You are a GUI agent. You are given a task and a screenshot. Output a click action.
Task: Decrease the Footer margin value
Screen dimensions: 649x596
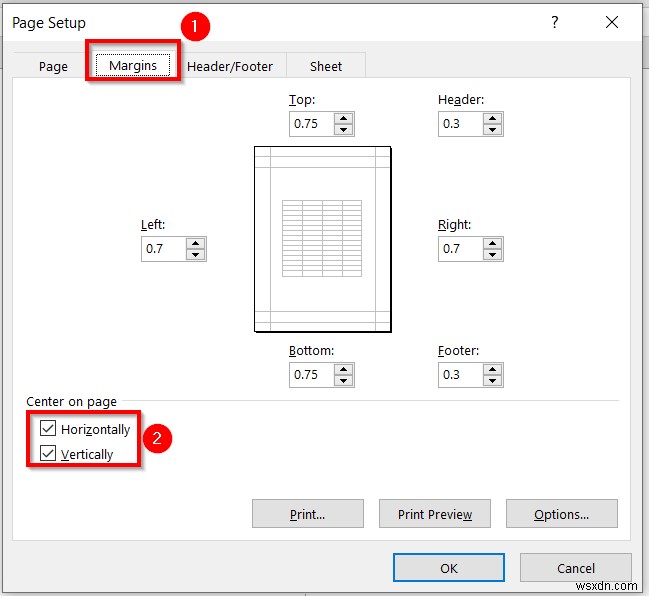(492, 380)
